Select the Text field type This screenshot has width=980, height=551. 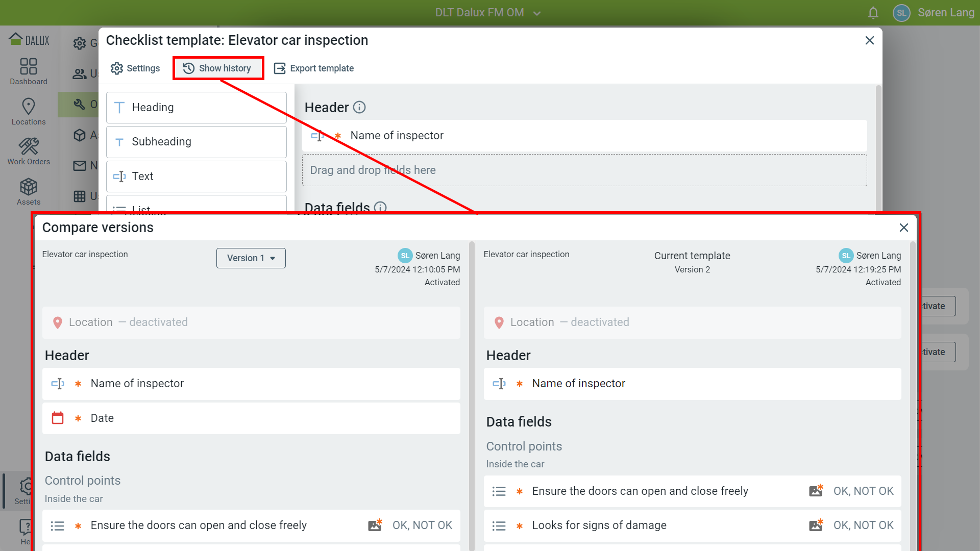point(197,177)
